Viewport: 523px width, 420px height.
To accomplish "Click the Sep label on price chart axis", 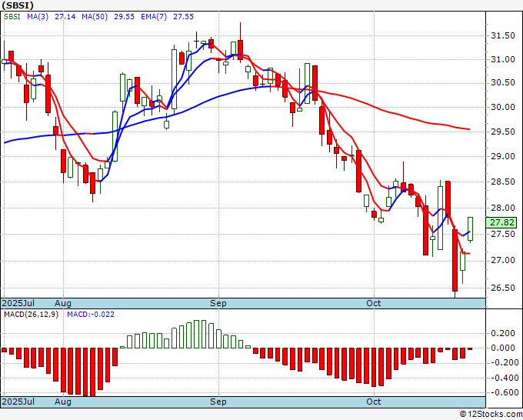I will pyautogui.click(x=218, y=303).
